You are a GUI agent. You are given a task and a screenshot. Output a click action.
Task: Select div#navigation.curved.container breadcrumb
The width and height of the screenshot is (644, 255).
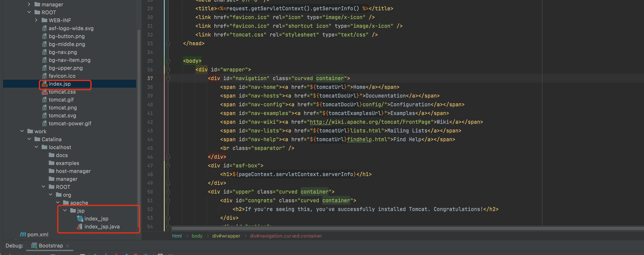pyautogui.click(x=286, y=236)
